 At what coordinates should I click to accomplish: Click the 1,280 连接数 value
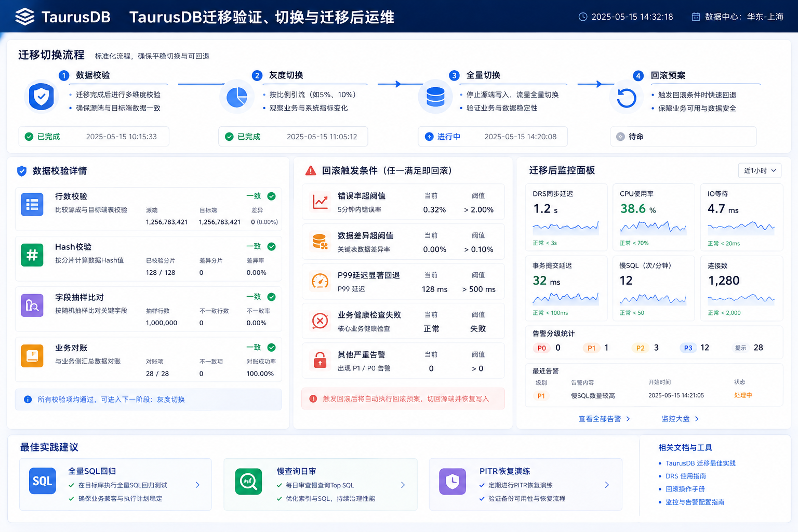724,281
